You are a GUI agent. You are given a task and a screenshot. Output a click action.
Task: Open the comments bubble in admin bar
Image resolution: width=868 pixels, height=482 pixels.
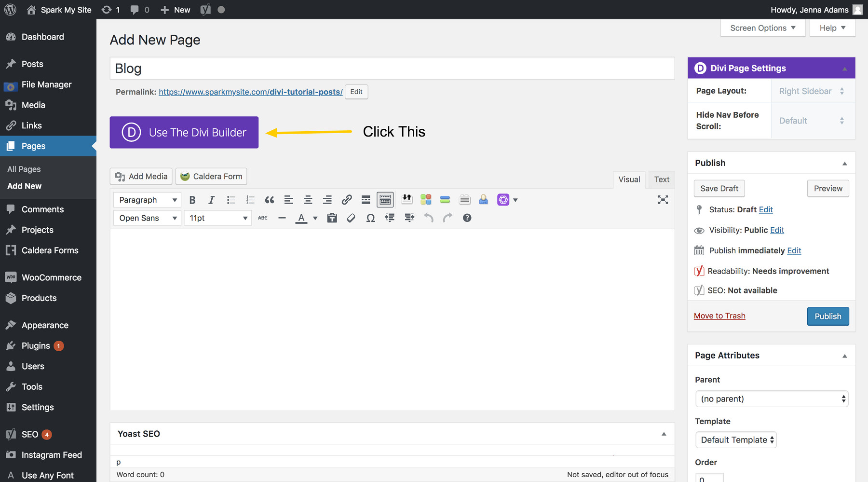coord(140,10)
